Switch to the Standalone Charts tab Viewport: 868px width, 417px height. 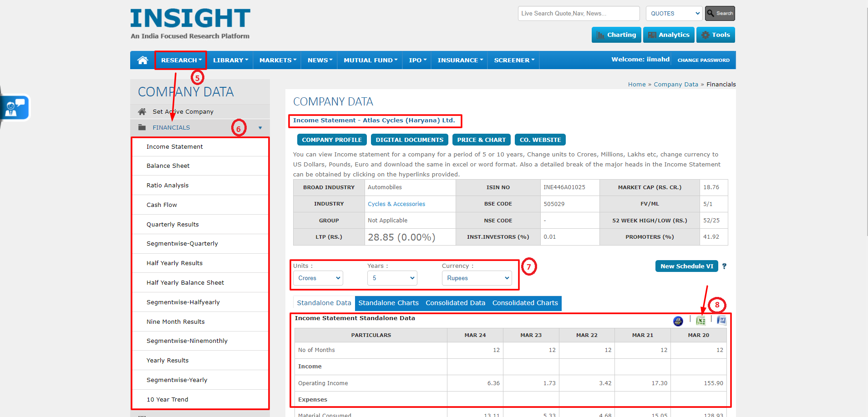pyautogui.click(x=388, y=303)
